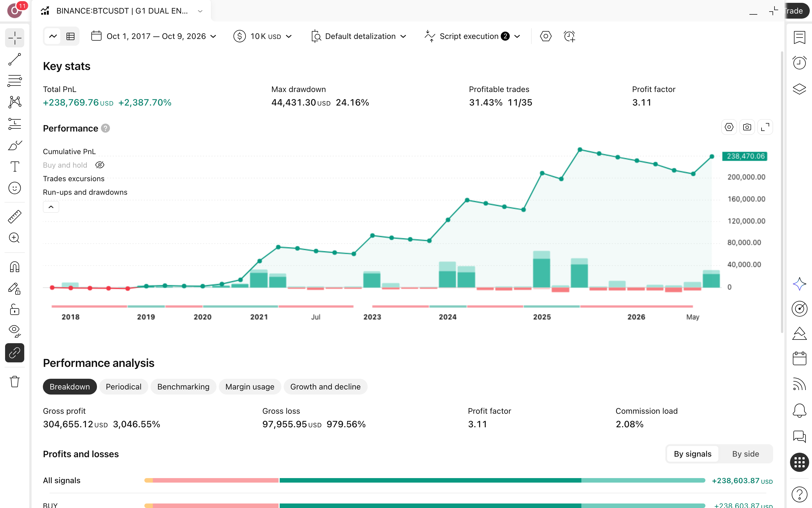This screenshot has height=508, width=812.
Task: Toggle lock all drawings
Action: (15, 310)
